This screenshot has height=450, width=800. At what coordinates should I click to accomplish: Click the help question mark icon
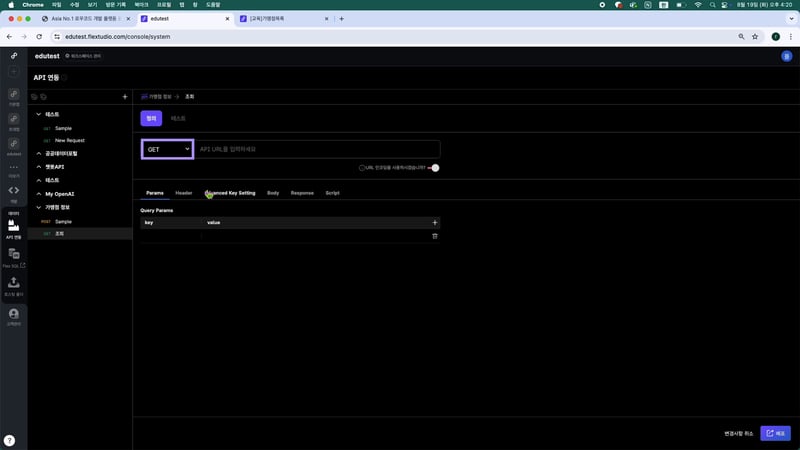click(9, 440)
